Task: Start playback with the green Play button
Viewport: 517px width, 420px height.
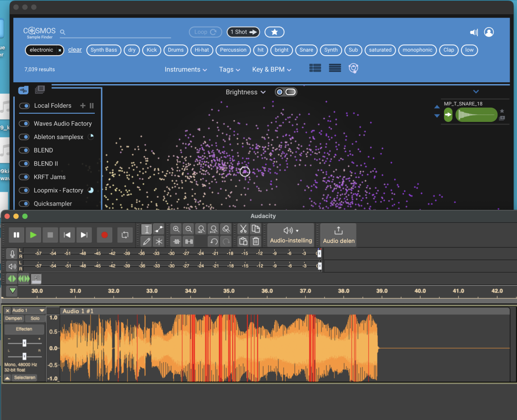Action: 33,235
